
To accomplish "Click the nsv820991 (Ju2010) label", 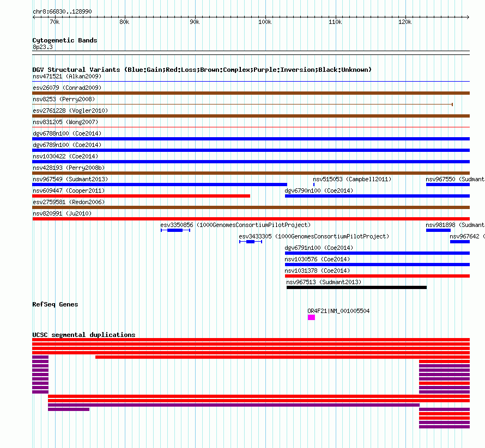I will (x=62, y=213).
